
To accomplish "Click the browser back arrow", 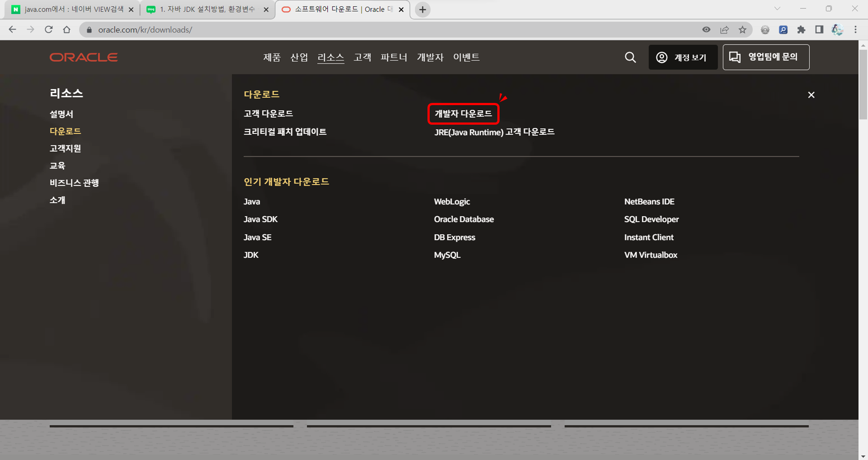I will pos(12,30).
